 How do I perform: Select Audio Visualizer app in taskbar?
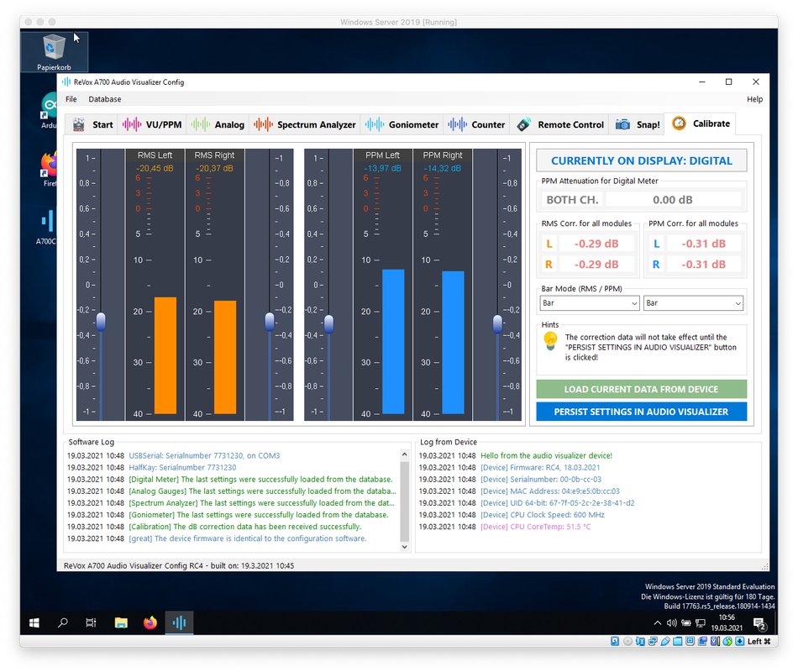(x=179, y=622)
